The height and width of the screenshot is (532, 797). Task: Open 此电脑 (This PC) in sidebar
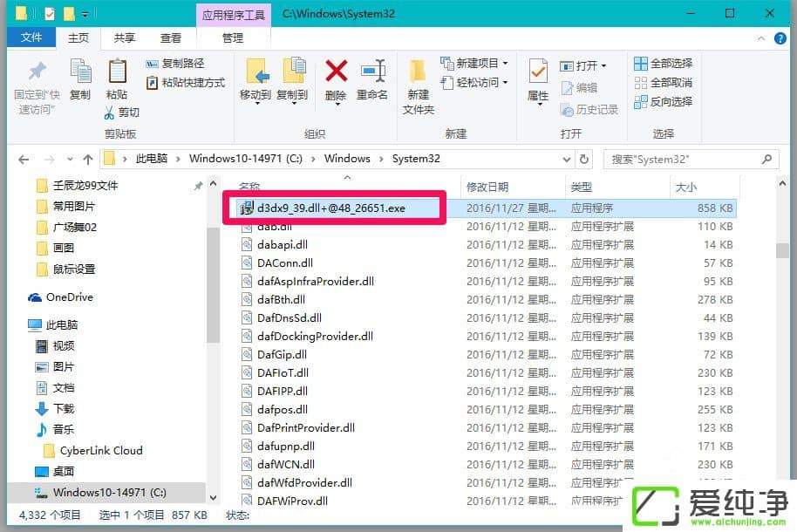point(53,325)
